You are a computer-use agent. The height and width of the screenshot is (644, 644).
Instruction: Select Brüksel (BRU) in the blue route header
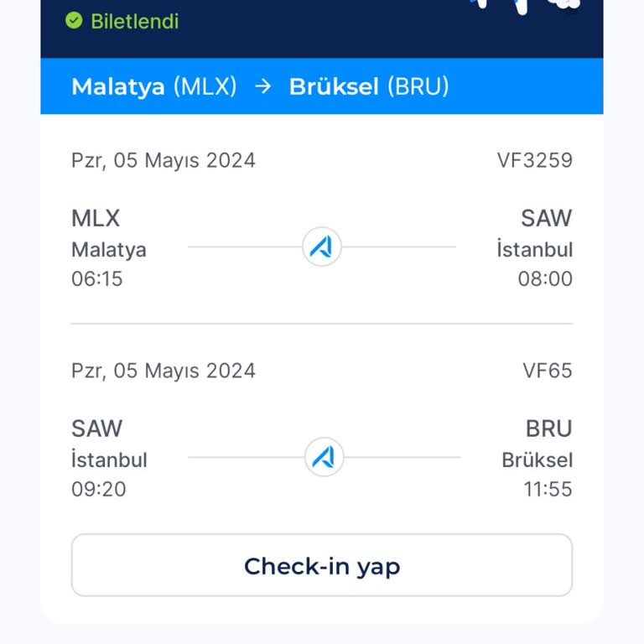pos(369,86)
